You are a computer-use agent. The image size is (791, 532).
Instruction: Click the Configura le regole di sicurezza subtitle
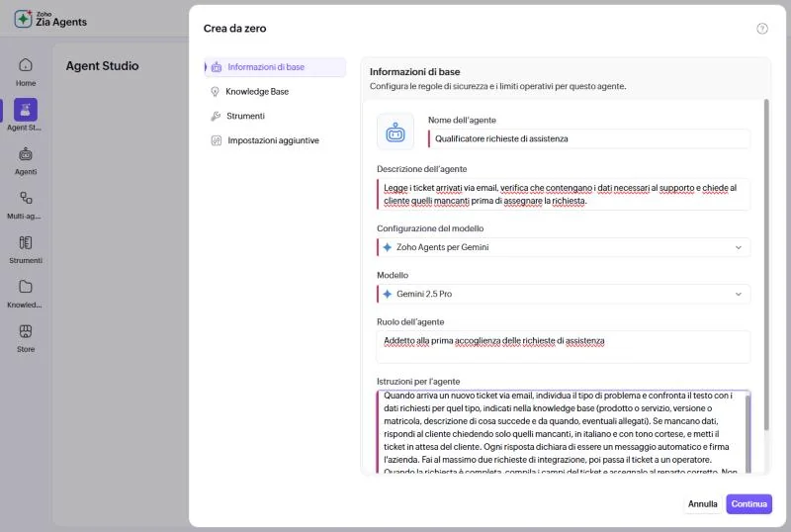pos(498,86)
